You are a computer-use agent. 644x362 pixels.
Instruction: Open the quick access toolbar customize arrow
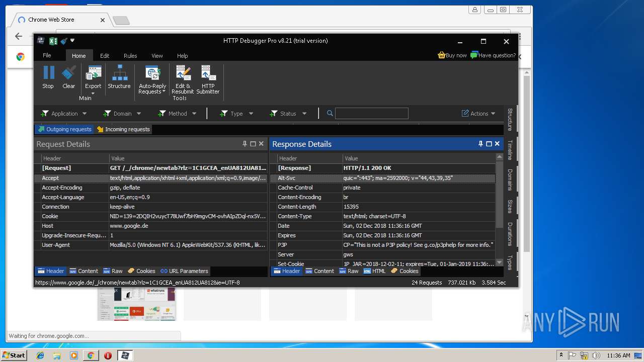point(72,41)
